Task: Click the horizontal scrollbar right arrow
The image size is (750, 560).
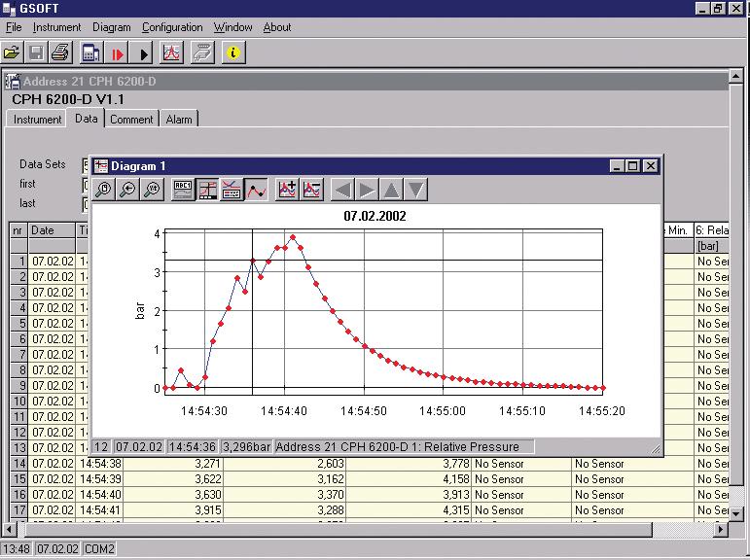Action: pos(721,530)
